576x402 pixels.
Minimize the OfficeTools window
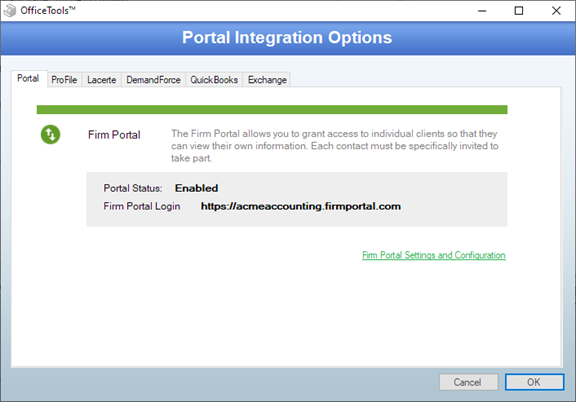click(x=482, y=11)
